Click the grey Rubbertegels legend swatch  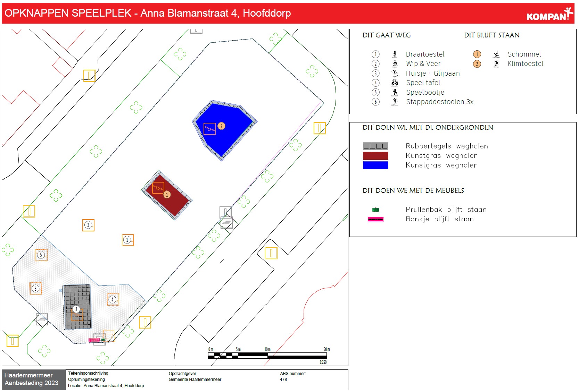pos(375,146)
